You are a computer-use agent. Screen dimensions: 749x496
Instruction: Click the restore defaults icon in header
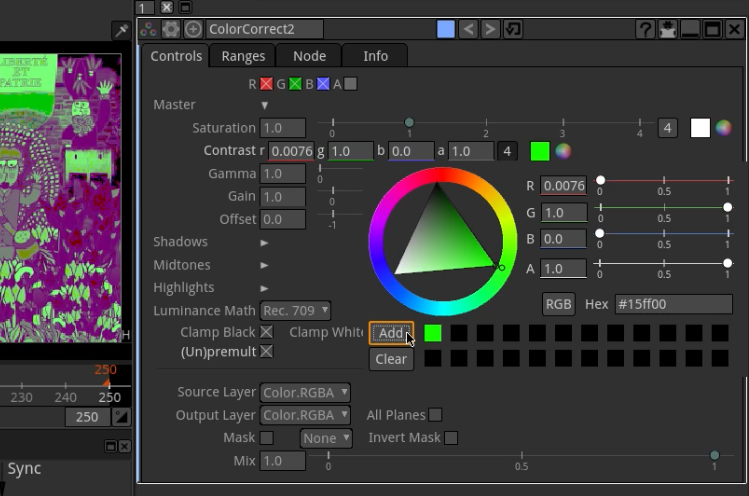pos(513,29)
